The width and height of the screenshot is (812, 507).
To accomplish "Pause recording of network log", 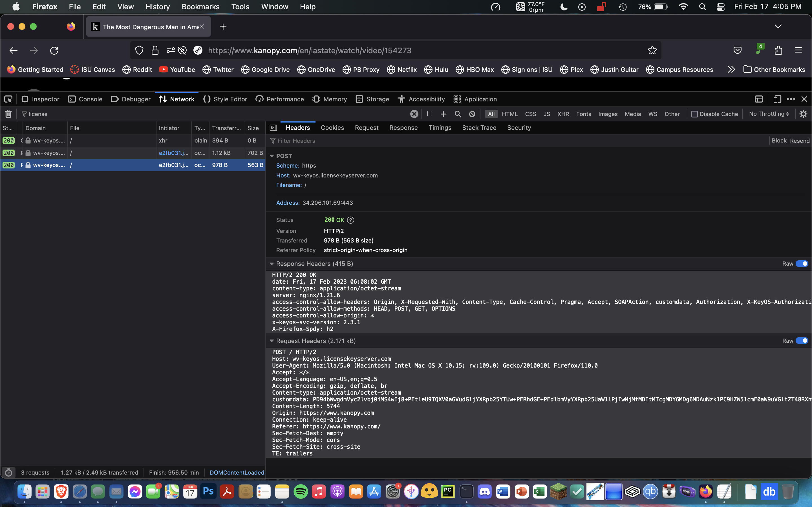I will coord(429,114).
